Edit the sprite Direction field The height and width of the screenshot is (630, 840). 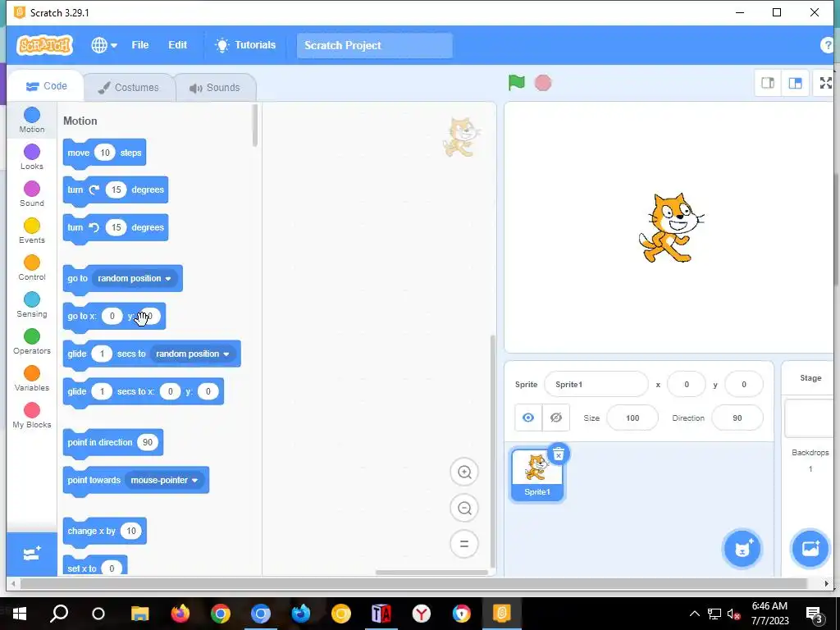click(737, 418)
